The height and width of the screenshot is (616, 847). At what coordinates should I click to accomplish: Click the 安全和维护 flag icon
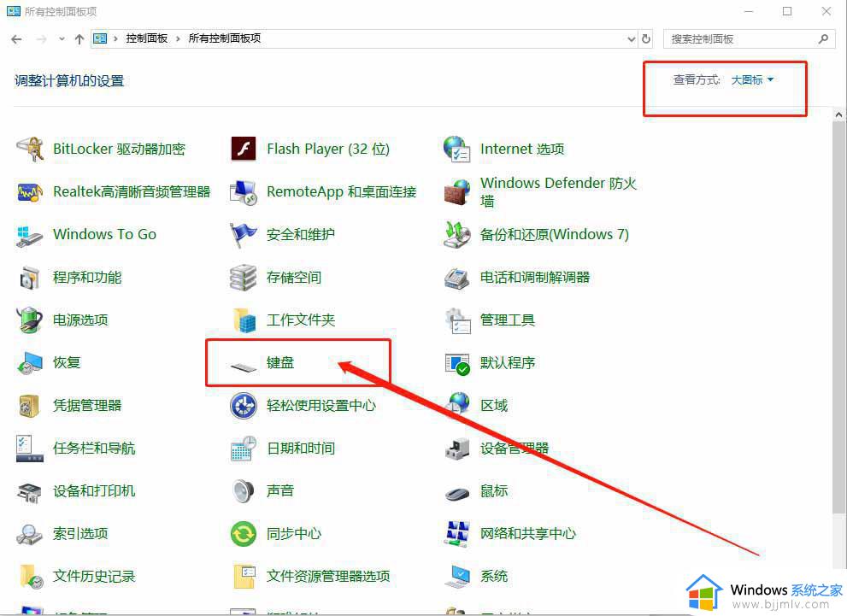[x=244, y=235]
